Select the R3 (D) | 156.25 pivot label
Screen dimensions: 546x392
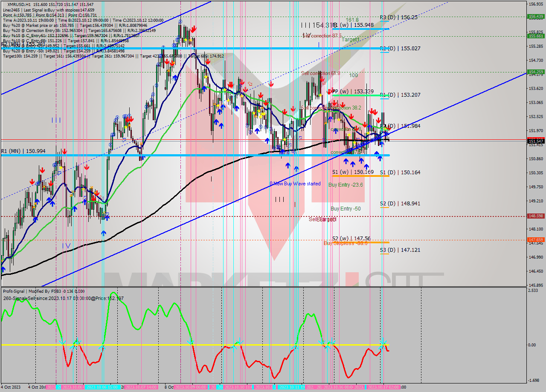coord(398,17)
